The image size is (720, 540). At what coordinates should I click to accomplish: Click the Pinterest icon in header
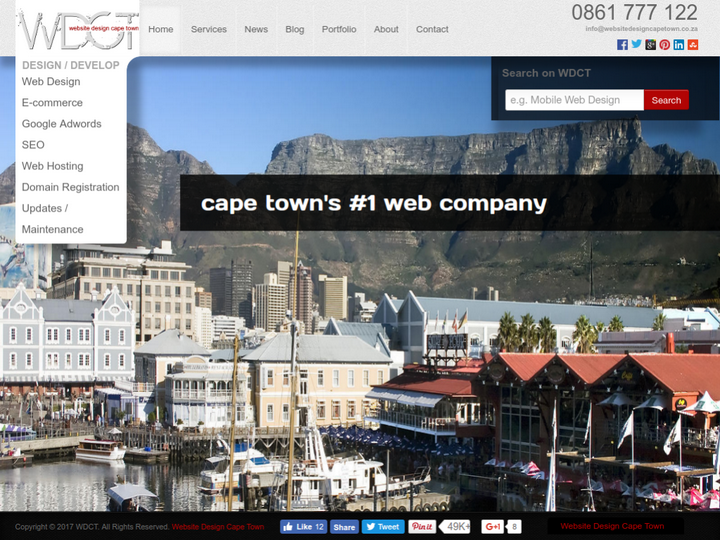664,45
